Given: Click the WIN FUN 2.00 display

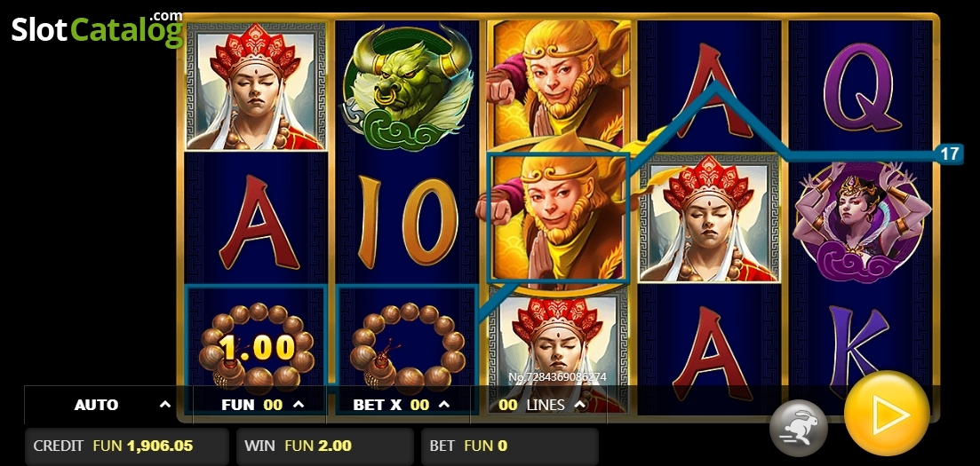Looking at the screenshot, I should 325,446.
